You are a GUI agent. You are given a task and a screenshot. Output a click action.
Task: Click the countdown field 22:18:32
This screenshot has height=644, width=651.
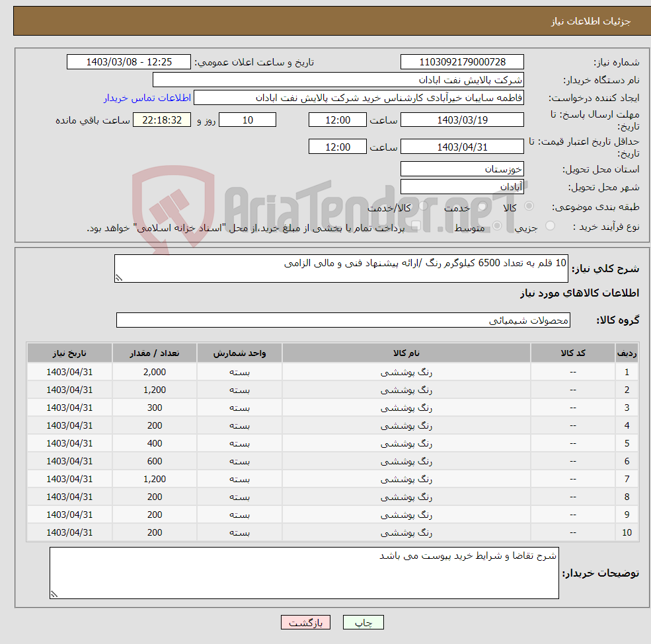click(162, 120)
